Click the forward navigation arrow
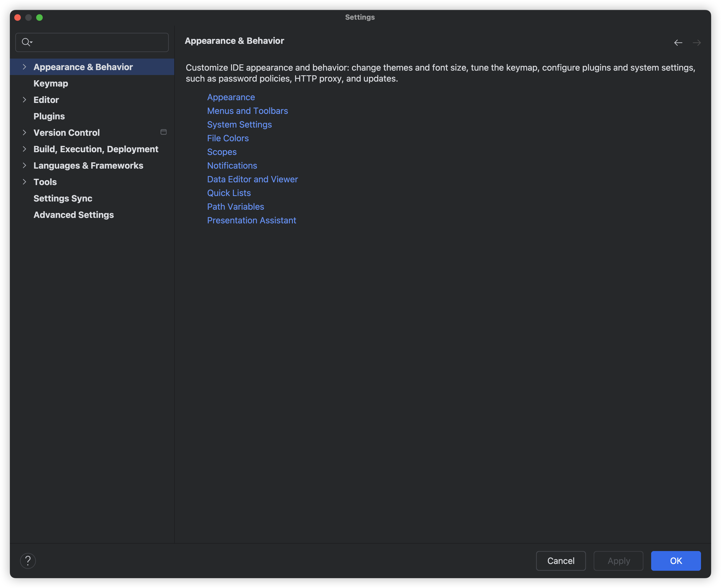Viewport: 721px width, 588px height. click(x=697, y=43)
